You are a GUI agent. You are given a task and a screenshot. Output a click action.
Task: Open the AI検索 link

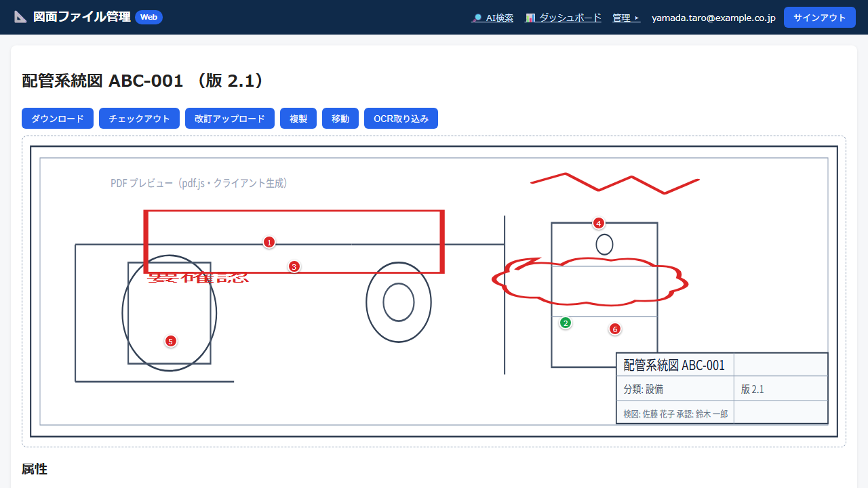point(492,18)
